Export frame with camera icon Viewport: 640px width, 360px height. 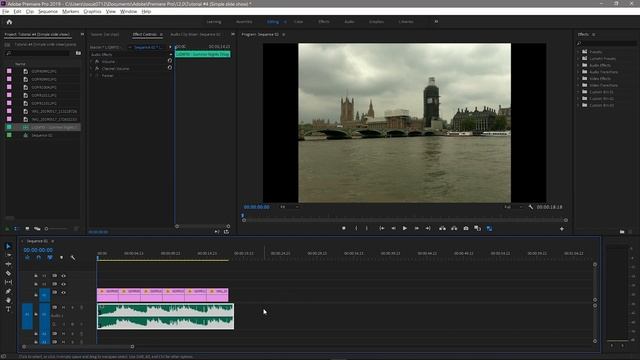[466, 229]
